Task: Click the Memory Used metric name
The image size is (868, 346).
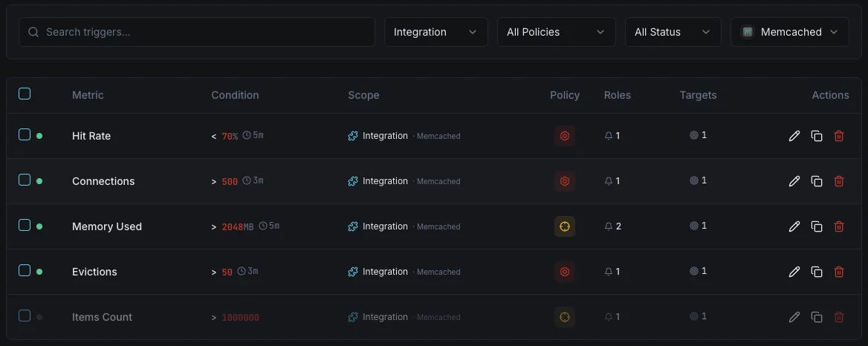Action: coord(107,226)
